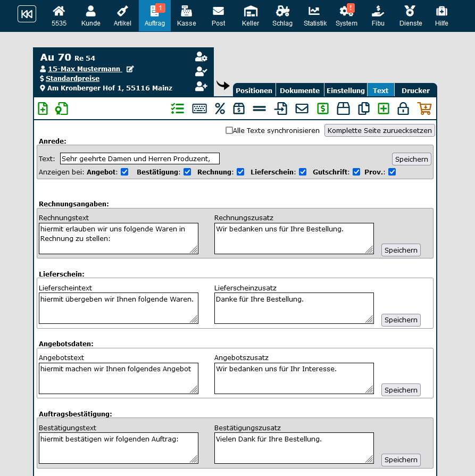Image resolution: width=475 pixels, height=476 pixels.
Task: Save the Anrede text with Speichern
Action: click(x=411, y=159)
